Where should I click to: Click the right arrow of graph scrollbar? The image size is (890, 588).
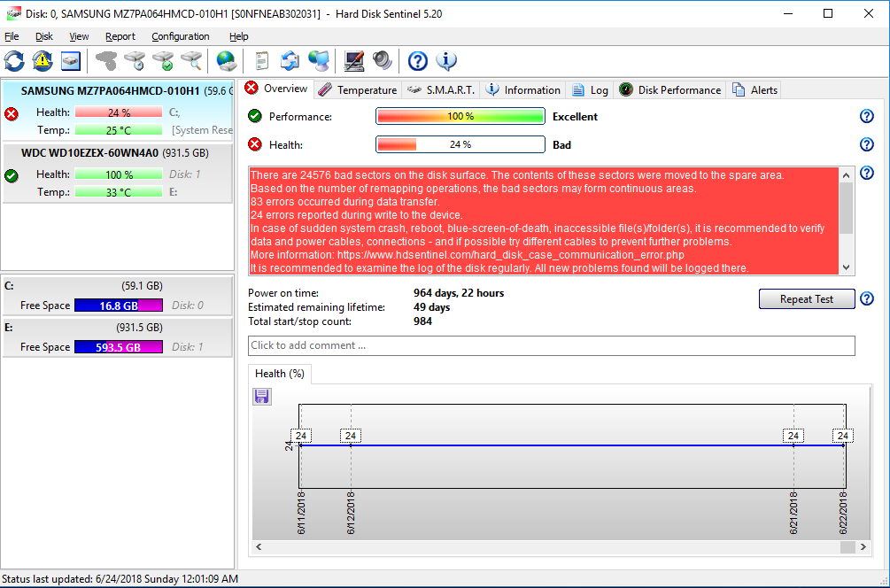[x=863, y=547]
